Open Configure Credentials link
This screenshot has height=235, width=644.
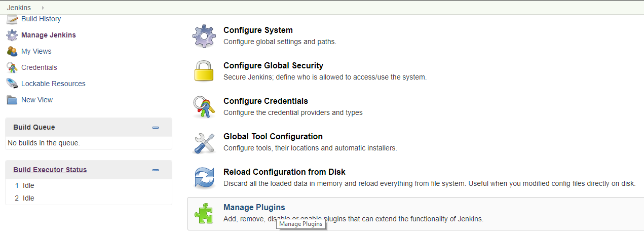click(266, 101)
